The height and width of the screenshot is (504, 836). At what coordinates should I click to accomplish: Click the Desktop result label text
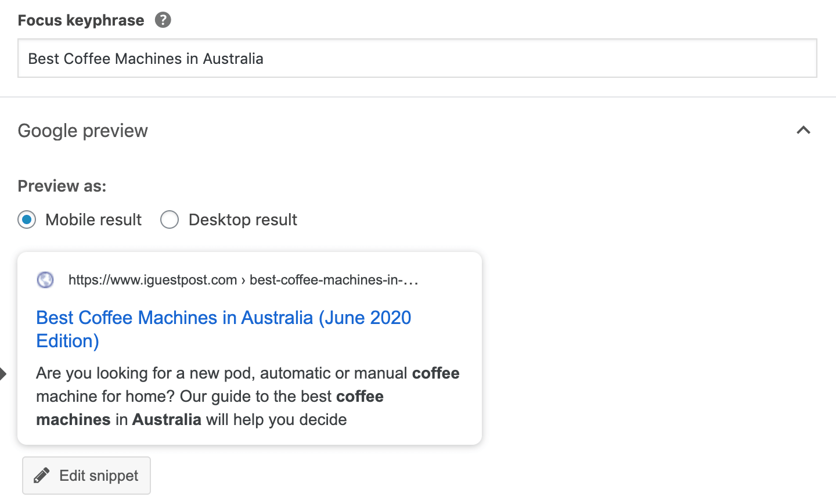(243, 220)
